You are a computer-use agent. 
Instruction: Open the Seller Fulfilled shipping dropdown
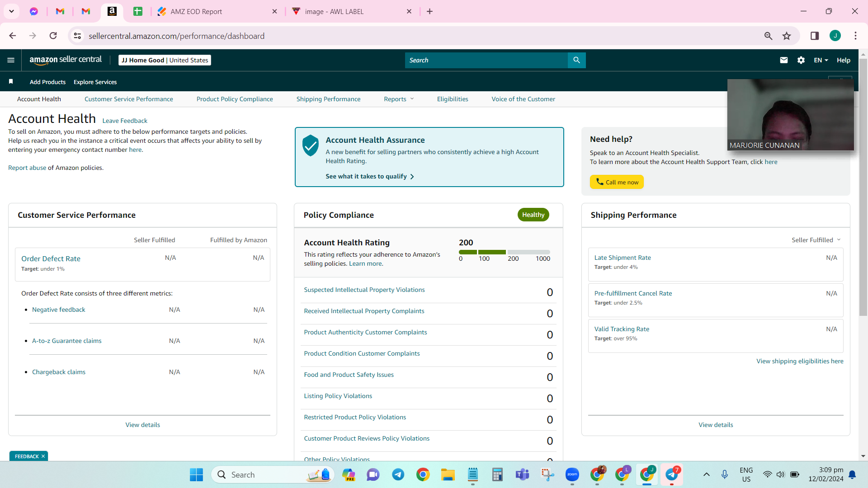coord(816,240)
